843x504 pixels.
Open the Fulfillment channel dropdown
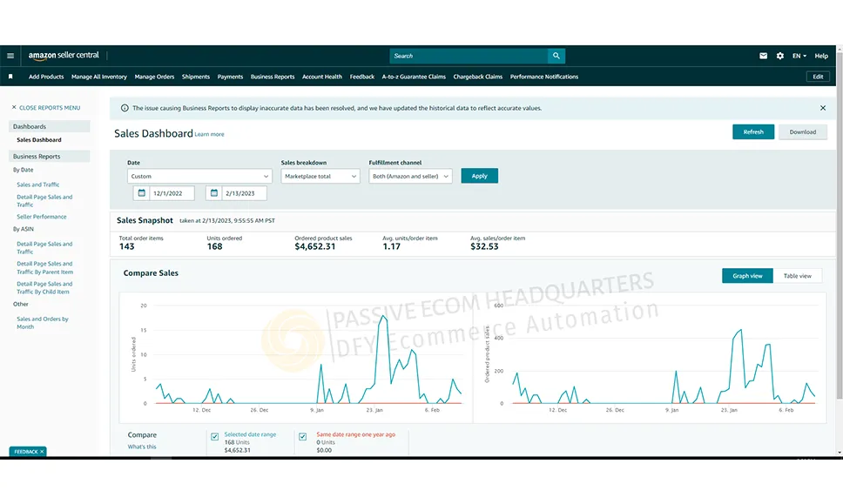point(410,176)
